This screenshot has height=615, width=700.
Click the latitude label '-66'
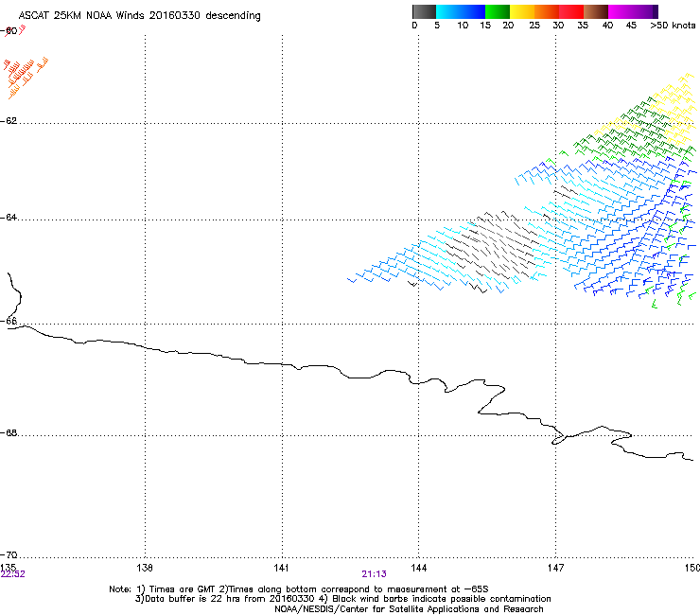tap(9, 322)
